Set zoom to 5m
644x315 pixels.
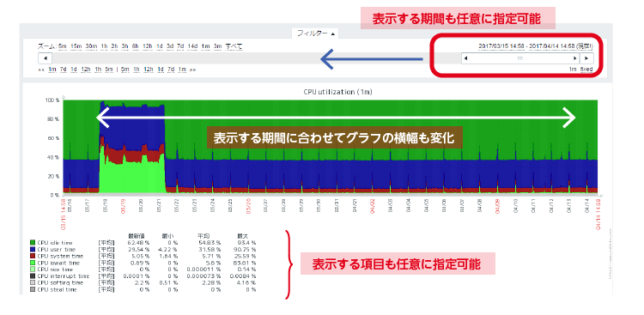pyautogui.click(x=63, y=46)
